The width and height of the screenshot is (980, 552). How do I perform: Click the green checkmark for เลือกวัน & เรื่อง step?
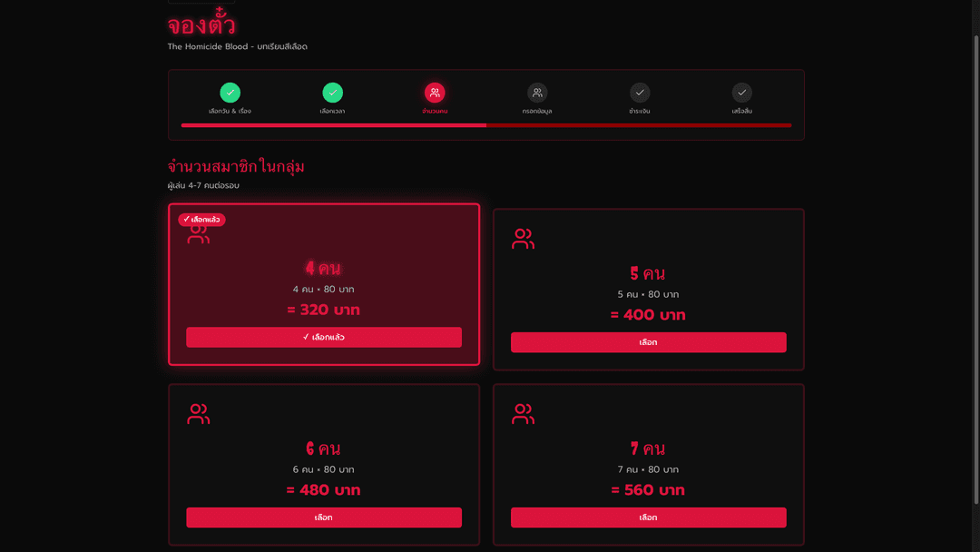click(x=230, y=93)
